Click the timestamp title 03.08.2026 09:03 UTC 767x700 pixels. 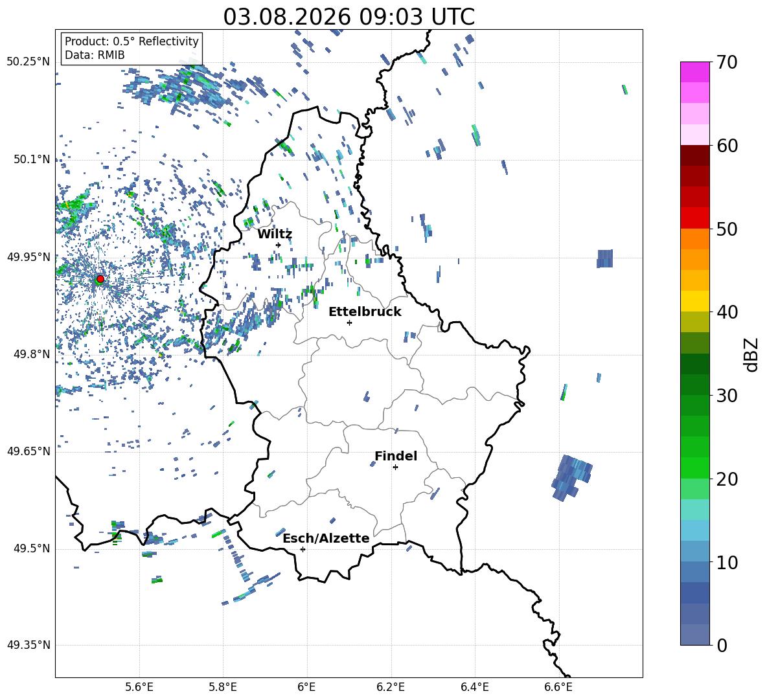tap(349, 17)
